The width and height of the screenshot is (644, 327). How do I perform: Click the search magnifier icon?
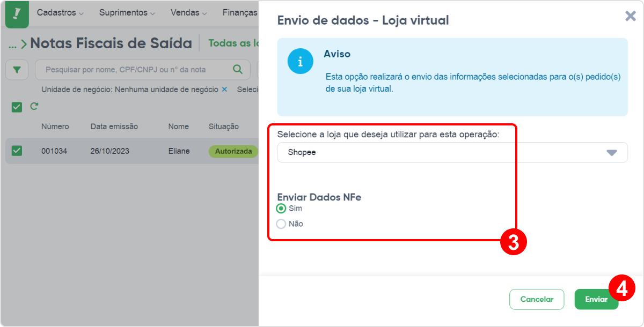click(237, 69)
